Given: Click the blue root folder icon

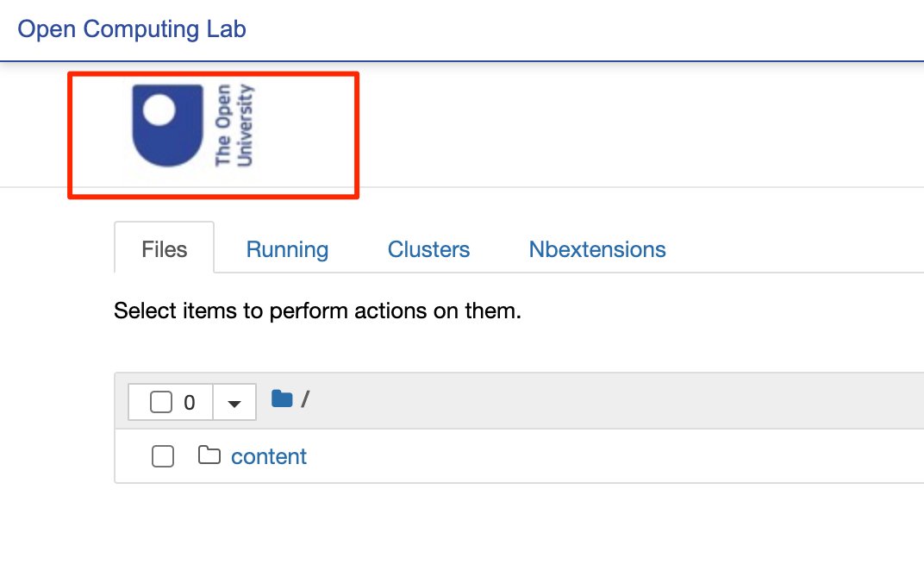Looking at the screenshot, I should point(282,398).
